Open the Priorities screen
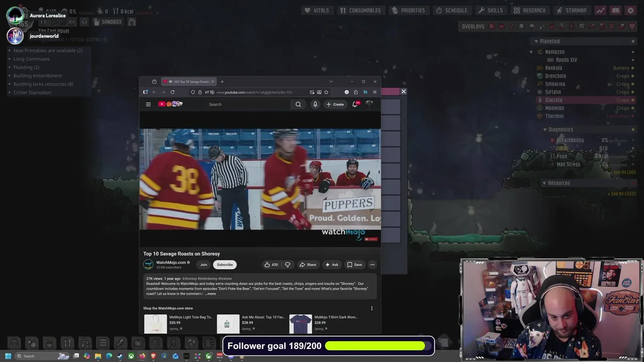 point(409,10)
